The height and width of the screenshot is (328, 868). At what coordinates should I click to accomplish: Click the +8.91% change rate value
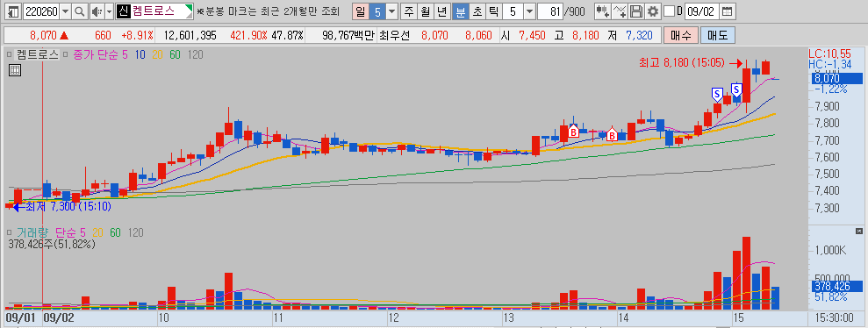[x=138, y=35]
